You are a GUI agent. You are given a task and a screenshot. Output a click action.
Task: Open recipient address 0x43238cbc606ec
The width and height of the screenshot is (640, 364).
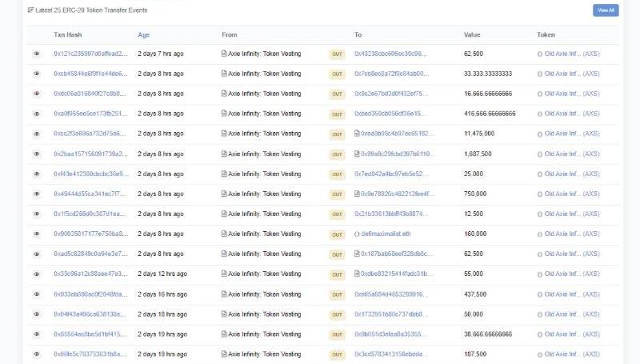(x=390, y=54)
